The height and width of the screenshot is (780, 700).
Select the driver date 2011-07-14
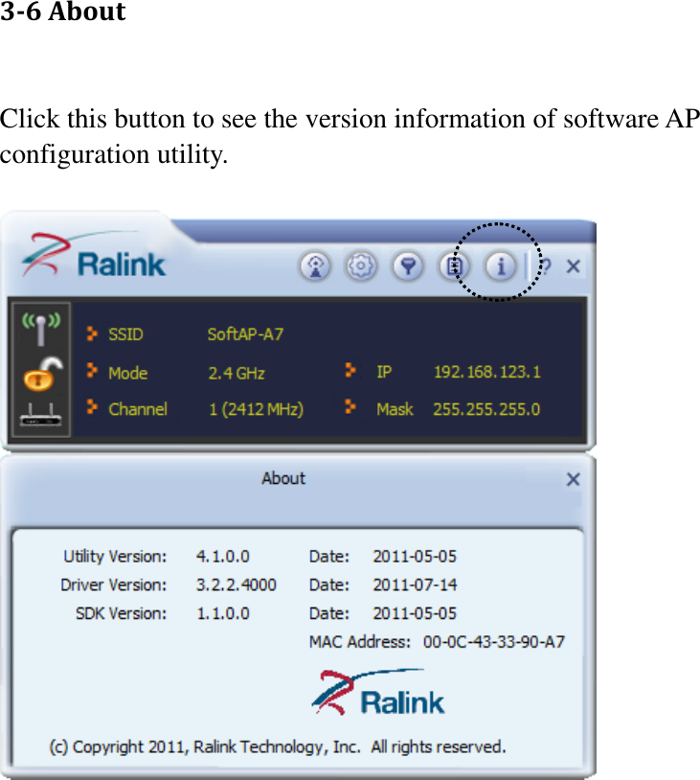click(x=415, y=585)
